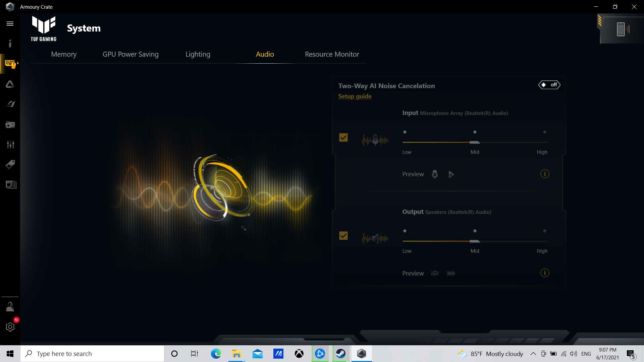Viewport: 644px width, 362px height.
Task: Switch to Resource Monitor tab
Action: [332, 54]
